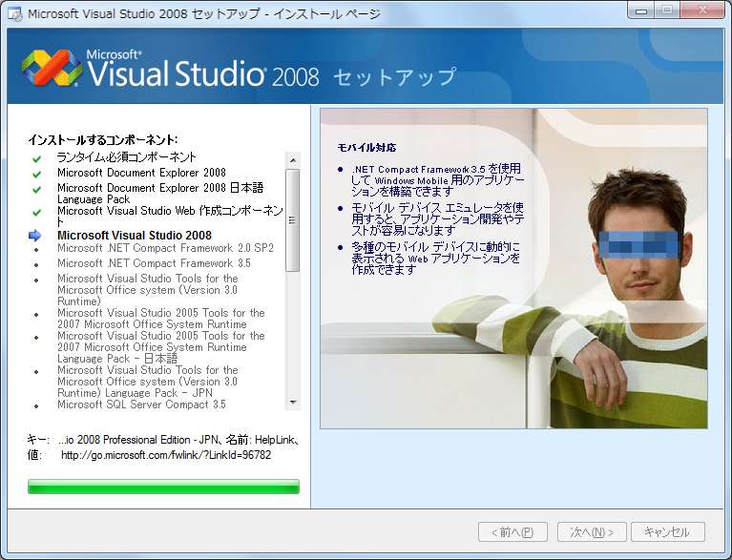Click the モバイル対応 heading
The width and height of the screenshot is (732, 560).
[366, 148]
